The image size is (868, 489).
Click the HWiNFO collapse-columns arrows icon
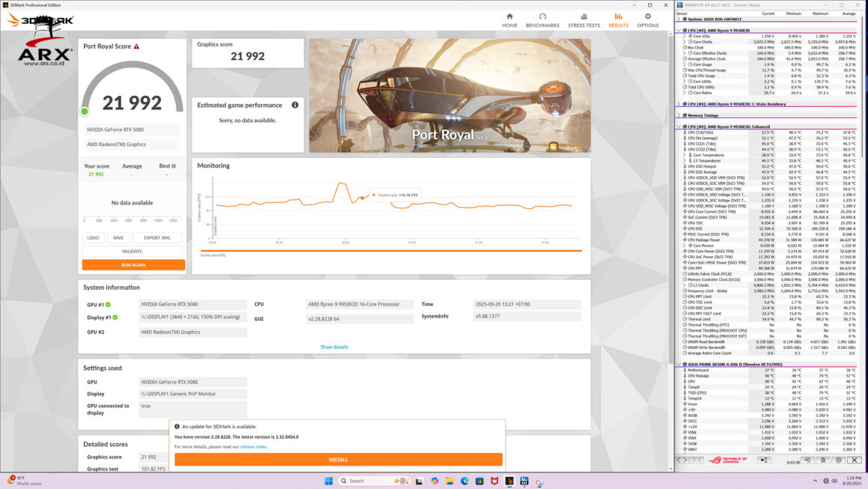tap(697, 461)
